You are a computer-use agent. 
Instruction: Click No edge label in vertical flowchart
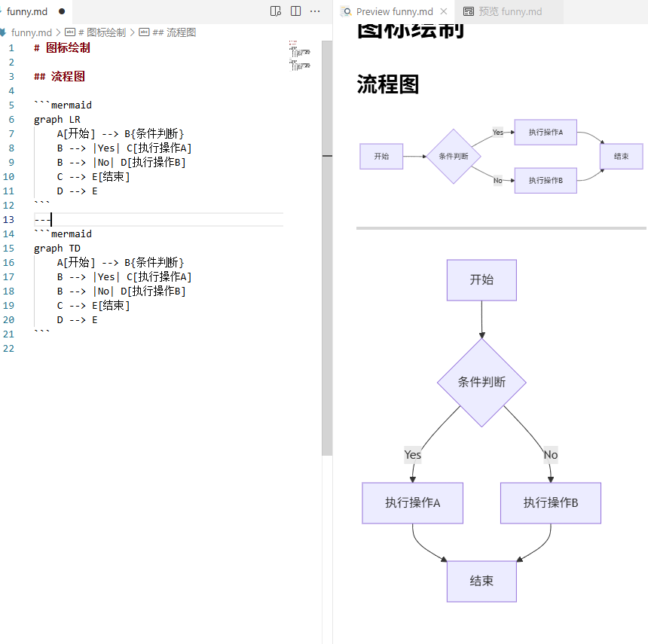[551, 455]
